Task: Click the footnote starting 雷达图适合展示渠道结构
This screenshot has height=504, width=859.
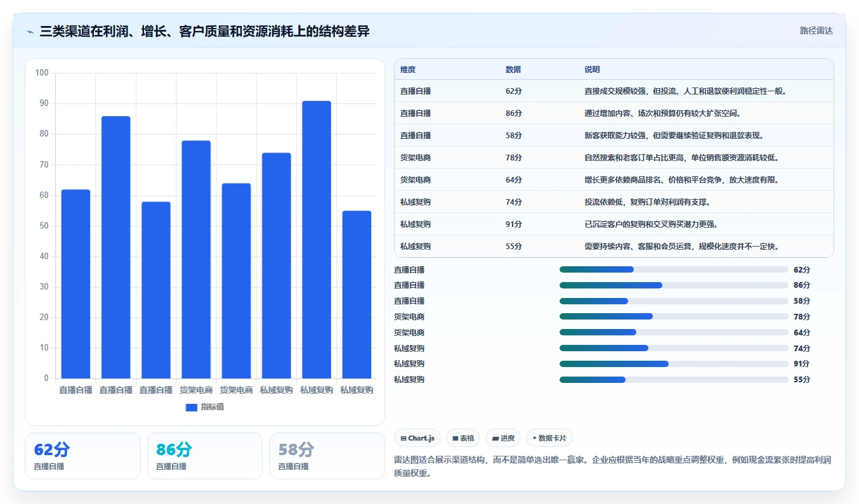Action: (612, 466)
